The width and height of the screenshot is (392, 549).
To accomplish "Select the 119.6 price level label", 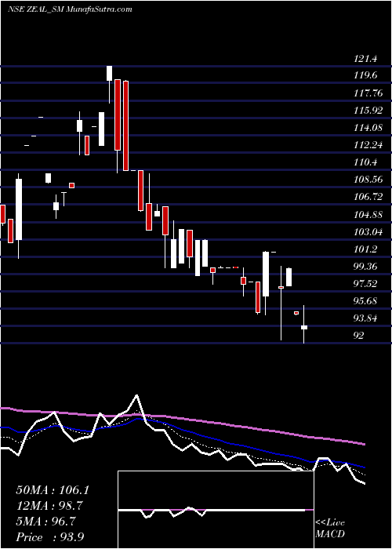I will click(365, 75).
